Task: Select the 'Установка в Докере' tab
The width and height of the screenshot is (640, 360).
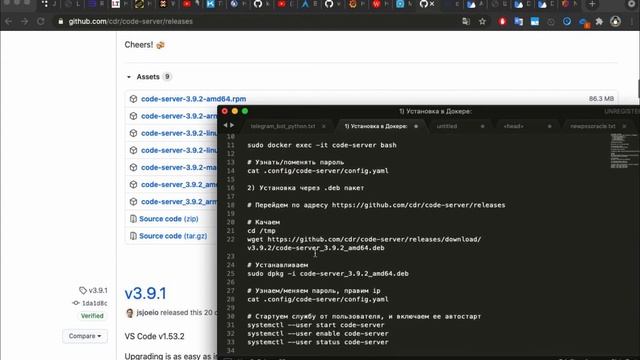Action: click(376, 126)
